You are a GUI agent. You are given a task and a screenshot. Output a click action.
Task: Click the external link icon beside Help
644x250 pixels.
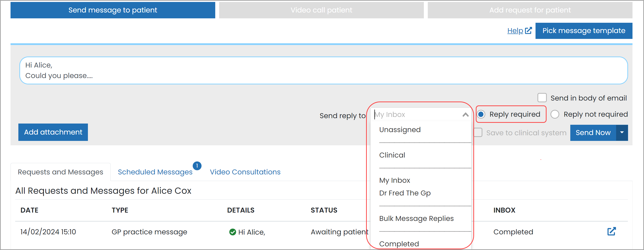pyautogui.click(x=528, y=30)
